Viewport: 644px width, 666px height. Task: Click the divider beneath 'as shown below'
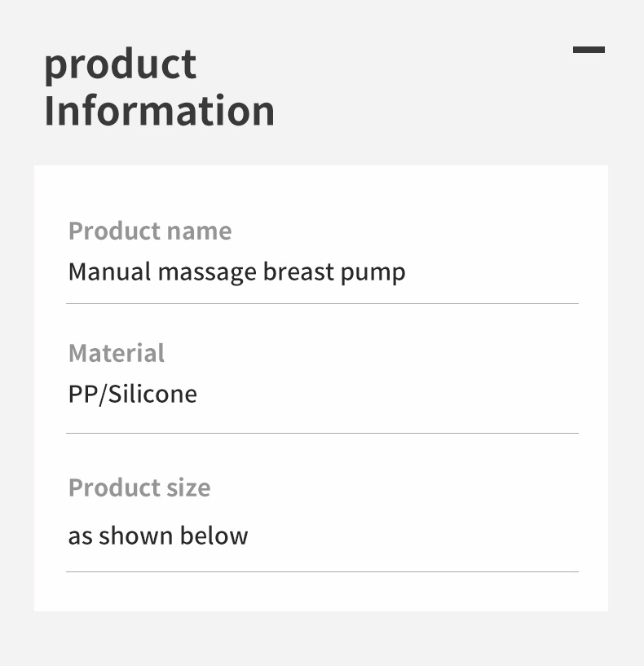point(322,571)
